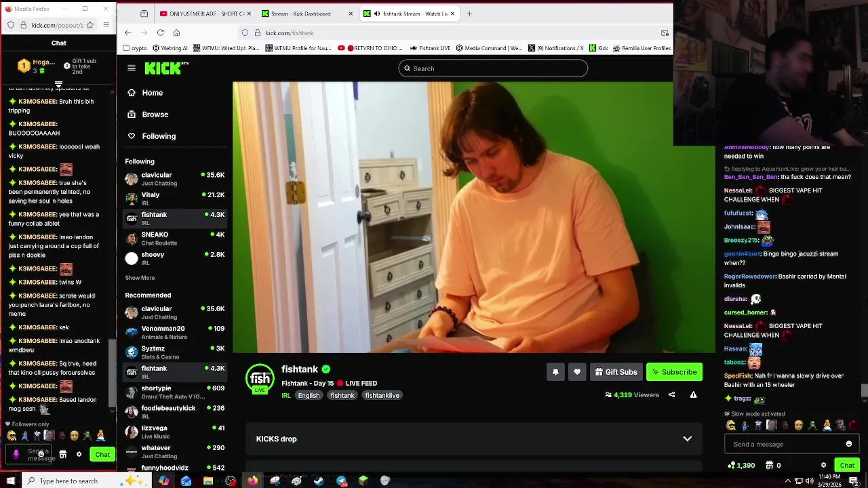This screenshot has width=868, height=488.
Task: Go to Home in Kick sidebar
Action: pos(146,93)
